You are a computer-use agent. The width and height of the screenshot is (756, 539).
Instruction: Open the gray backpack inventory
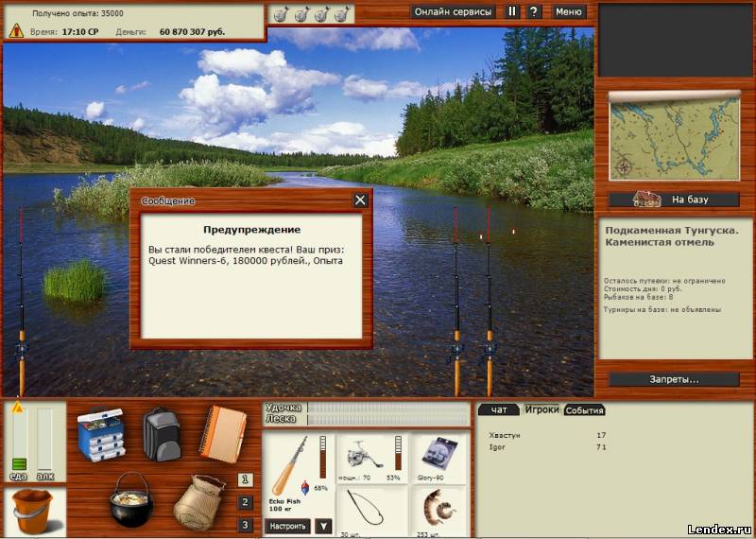(162, 434)
